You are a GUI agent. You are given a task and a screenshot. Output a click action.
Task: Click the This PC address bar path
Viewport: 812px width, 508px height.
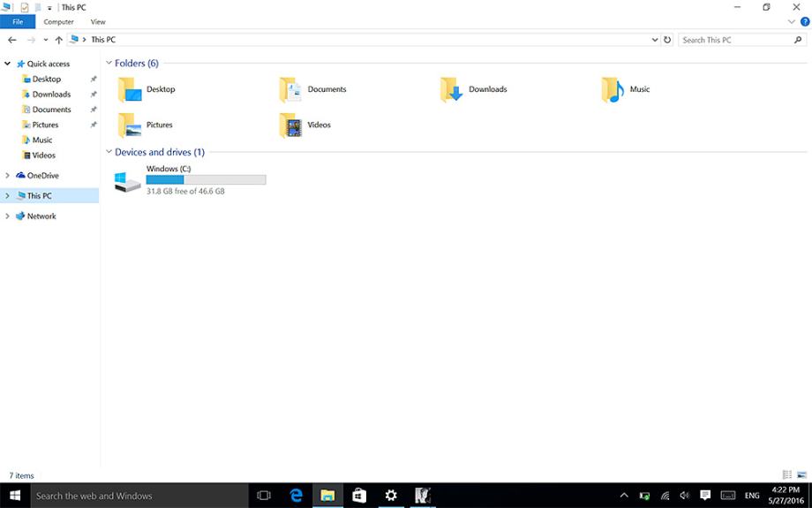pyautogui.click(x=103, y=40)
